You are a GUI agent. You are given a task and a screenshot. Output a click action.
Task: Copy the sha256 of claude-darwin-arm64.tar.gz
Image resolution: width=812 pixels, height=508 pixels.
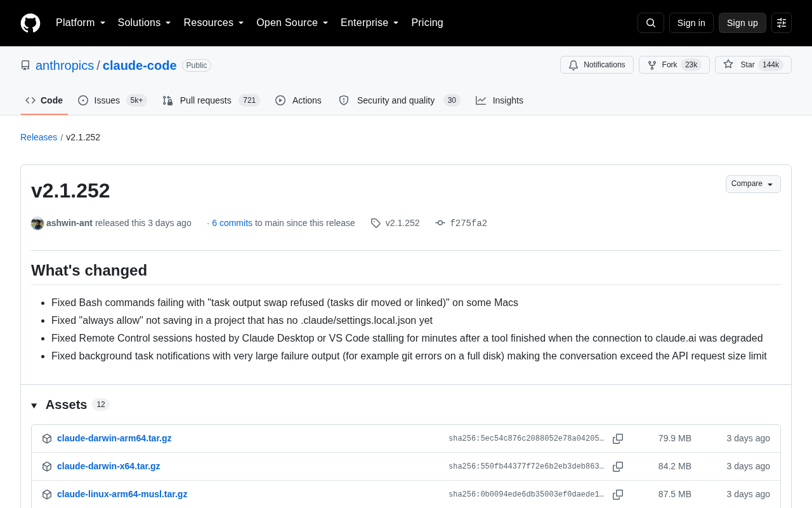(618, 439)
